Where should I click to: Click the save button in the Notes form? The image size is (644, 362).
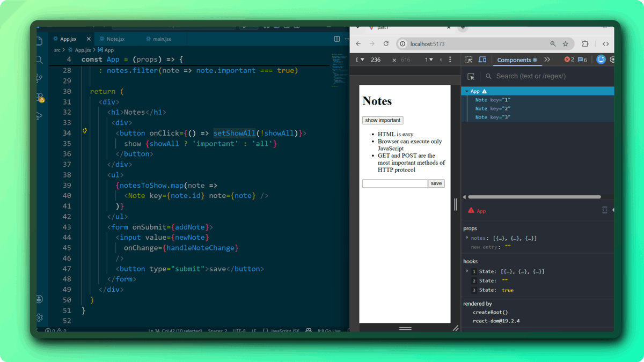(x=436, y=183)
